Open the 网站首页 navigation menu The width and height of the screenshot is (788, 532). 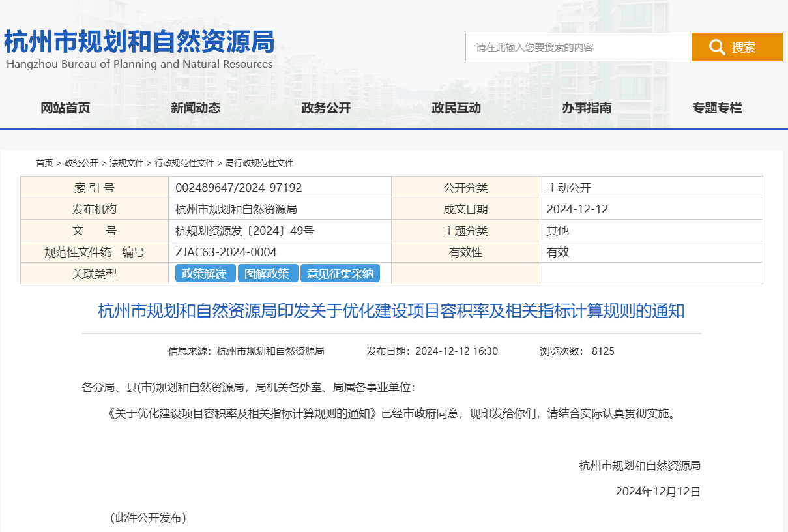coord(65,108)
